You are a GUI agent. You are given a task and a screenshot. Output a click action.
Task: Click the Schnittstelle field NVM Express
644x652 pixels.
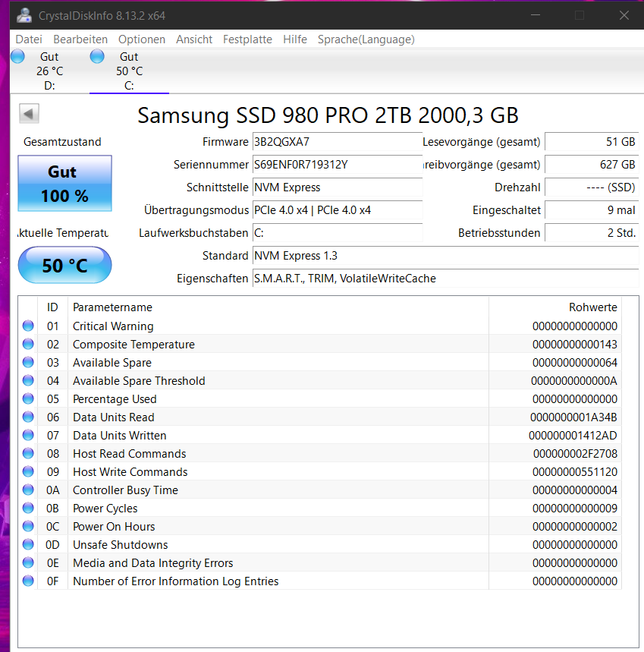338,187
